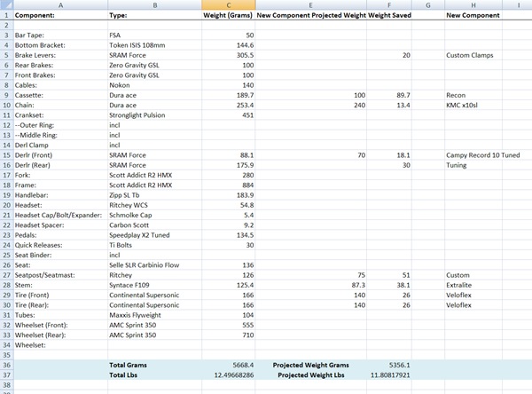Image resolution: width=532 pixels, height=394 pixels.
Task: Select the 'Total Lbs' label cell
Action: point(154,375)
